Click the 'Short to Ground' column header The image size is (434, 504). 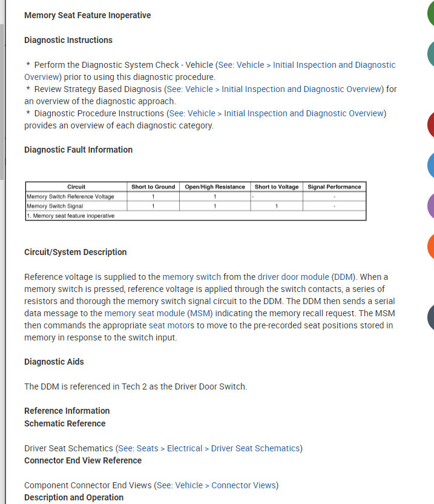click(153, 187)
